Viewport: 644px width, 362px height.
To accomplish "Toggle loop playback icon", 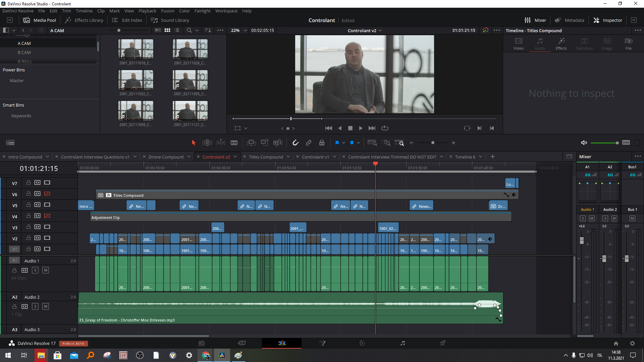I will tap(385, 128).
